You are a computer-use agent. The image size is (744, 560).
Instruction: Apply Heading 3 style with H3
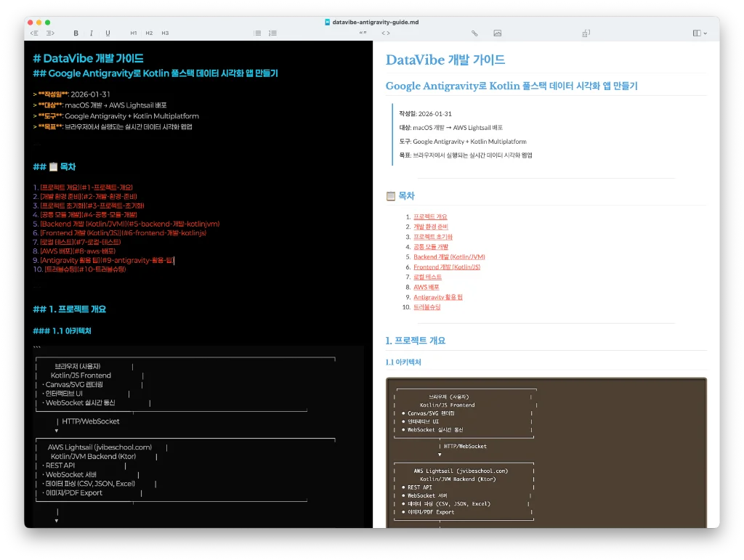coord(165,33)
